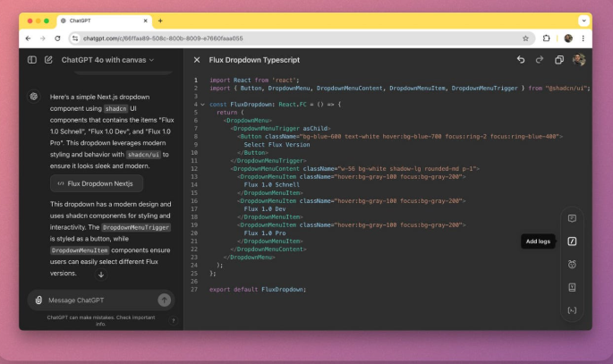Open a new browser tab
Screen dimensions: 613x364
pos(160,21)
